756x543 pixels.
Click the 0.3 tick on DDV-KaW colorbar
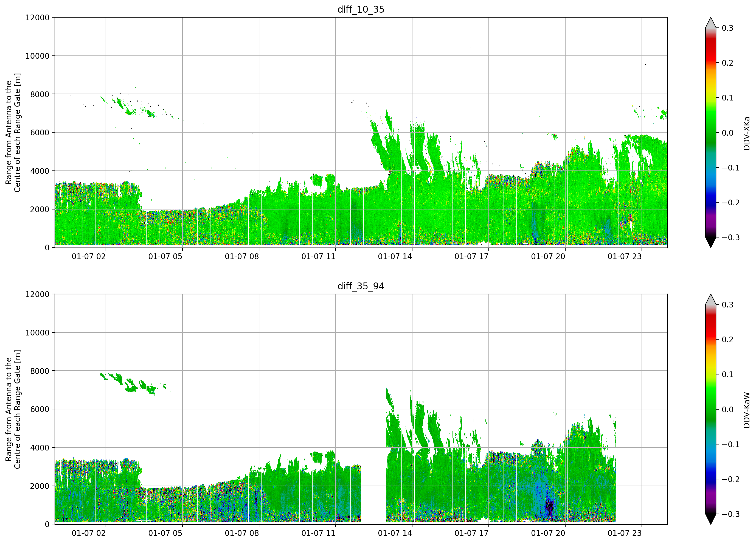click(x=728, y=305)
